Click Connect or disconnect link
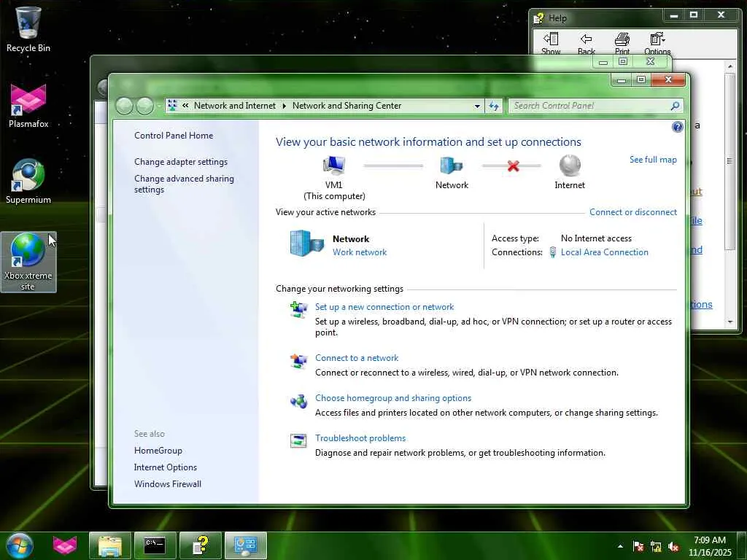This screenshot has height=560, width=747. [632, 212]
